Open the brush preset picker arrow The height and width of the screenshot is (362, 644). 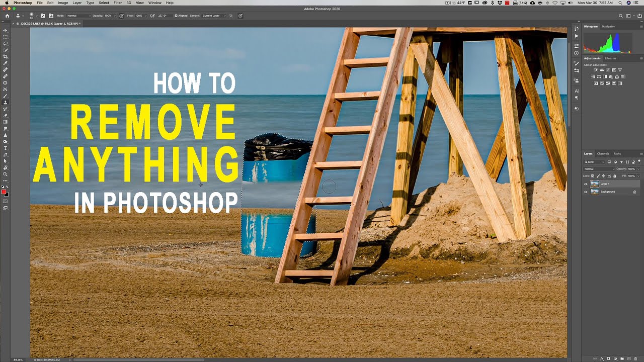point(36,16)
